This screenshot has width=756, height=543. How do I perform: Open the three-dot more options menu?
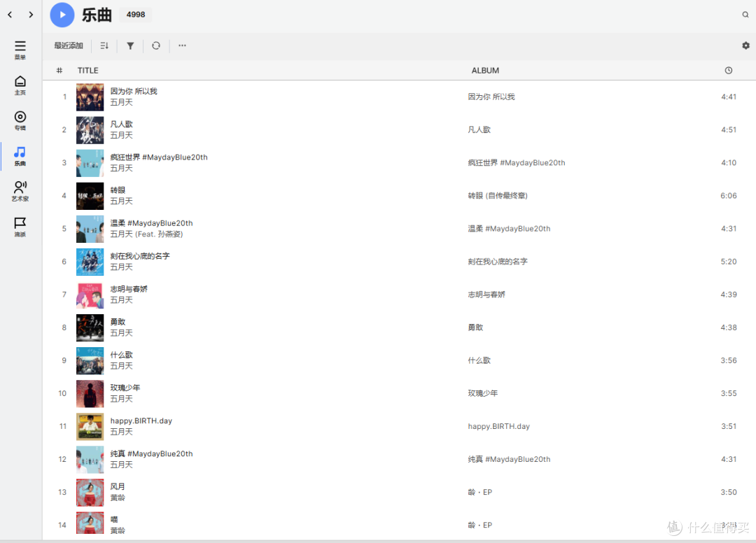(x=182, y=45)
